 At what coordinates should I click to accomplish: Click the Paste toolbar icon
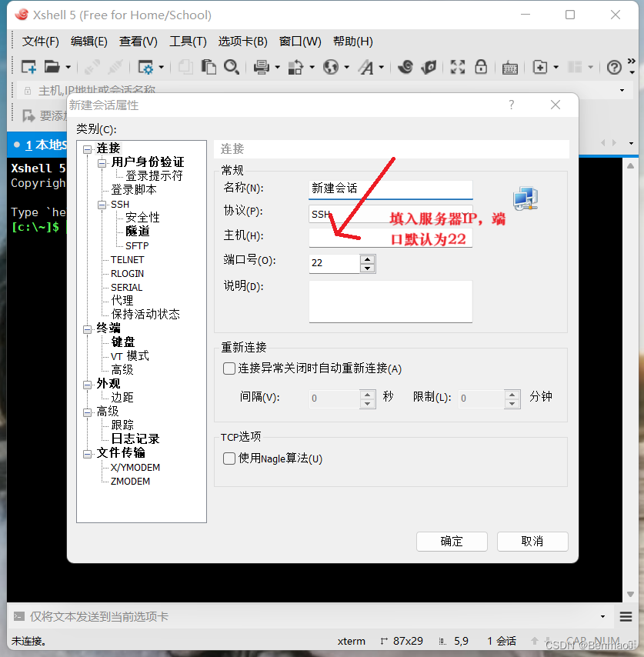tap(209, 67)
